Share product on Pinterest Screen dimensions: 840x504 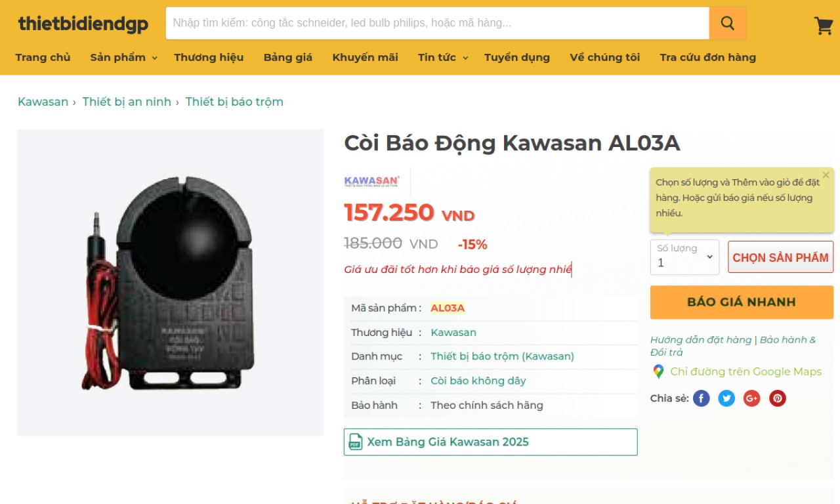pyautogui.click(x=778, y=398)
